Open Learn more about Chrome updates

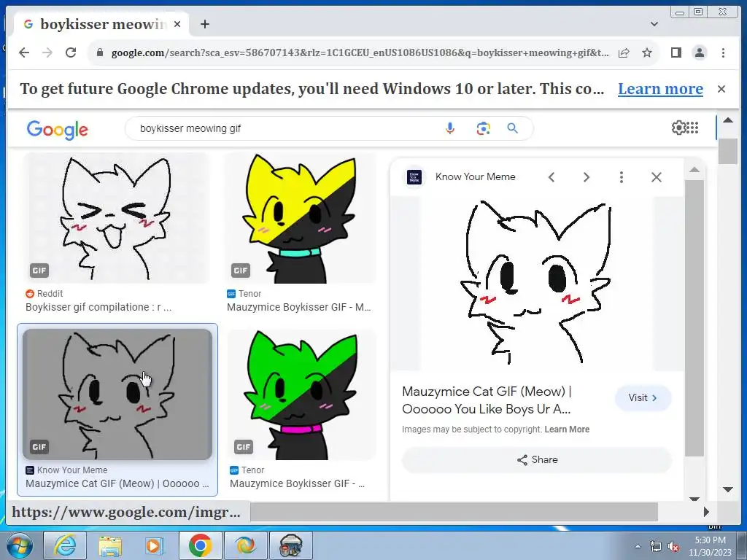click(x=660, y=89)
